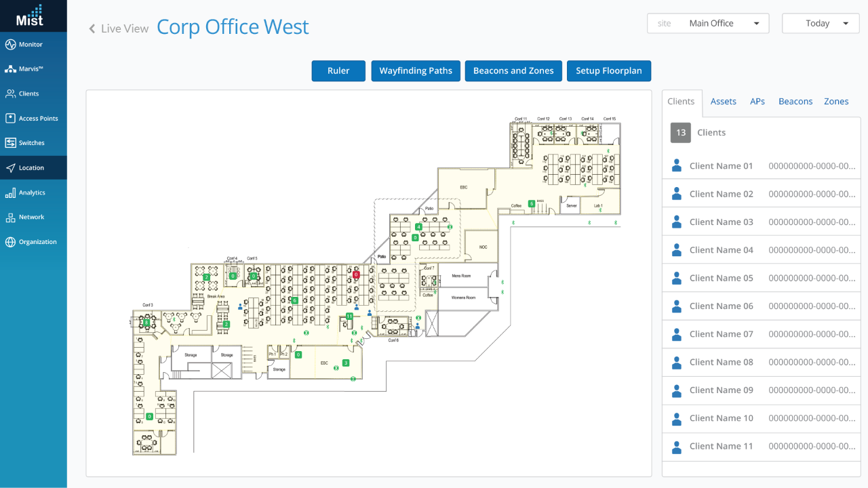This screenshot has width=868, height=488.
Task: Switch to the Beacons tab
Action: tap(795, 102)
